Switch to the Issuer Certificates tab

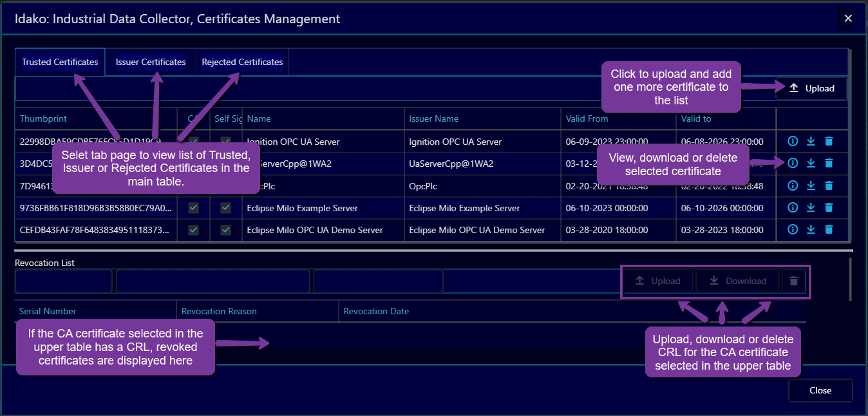click(x=151, y=62)
